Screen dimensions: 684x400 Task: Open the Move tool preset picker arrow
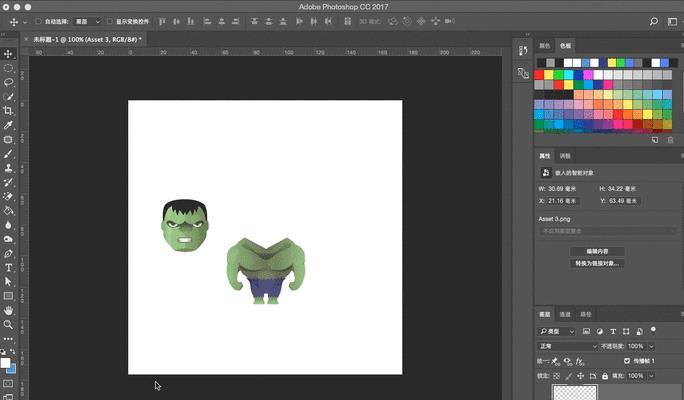point(25,22)
